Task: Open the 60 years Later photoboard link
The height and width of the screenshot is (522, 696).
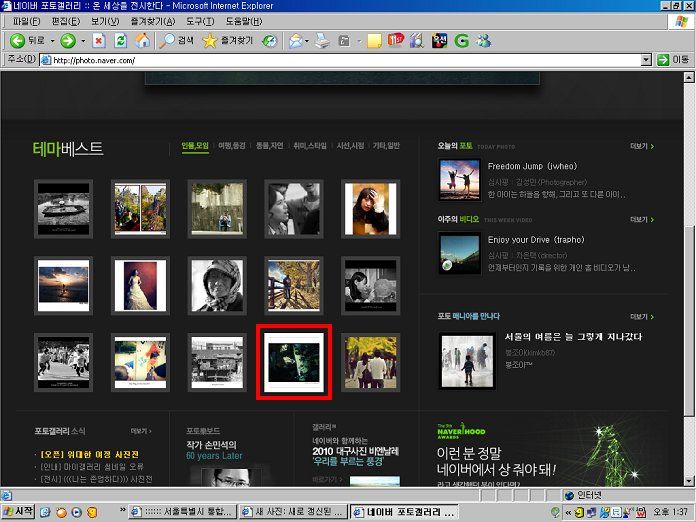Action: coord(214,456)
